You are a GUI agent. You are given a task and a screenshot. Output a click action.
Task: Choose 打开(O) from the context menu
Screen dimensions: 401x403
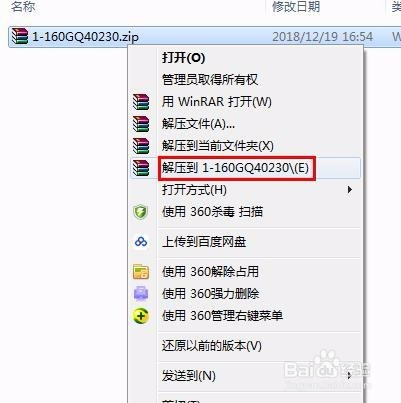tap(183, 58)
